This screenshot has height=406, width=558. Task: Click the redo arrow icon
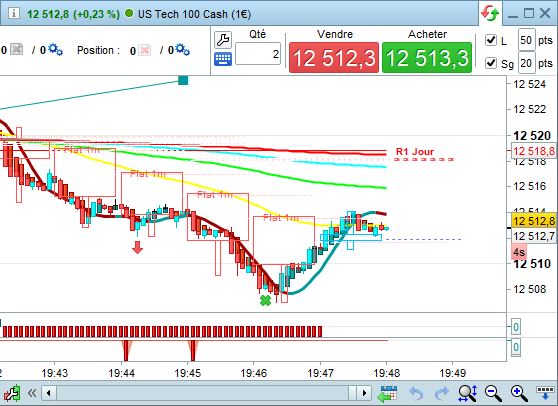442,393
